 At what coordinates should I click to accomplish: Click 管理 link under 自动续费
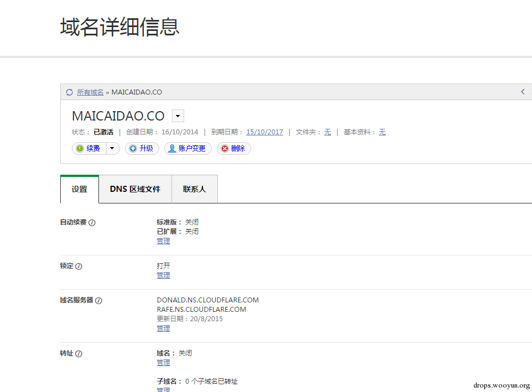[163, 241]
